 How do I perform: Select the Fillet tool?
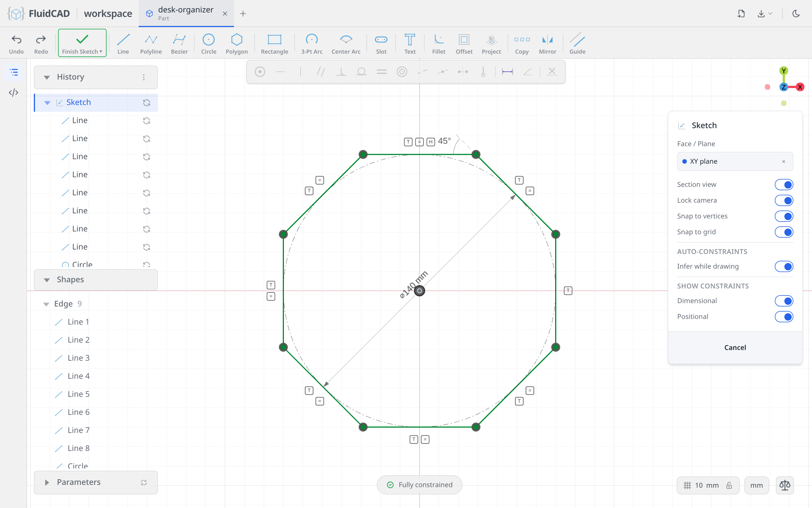[438, 44]
